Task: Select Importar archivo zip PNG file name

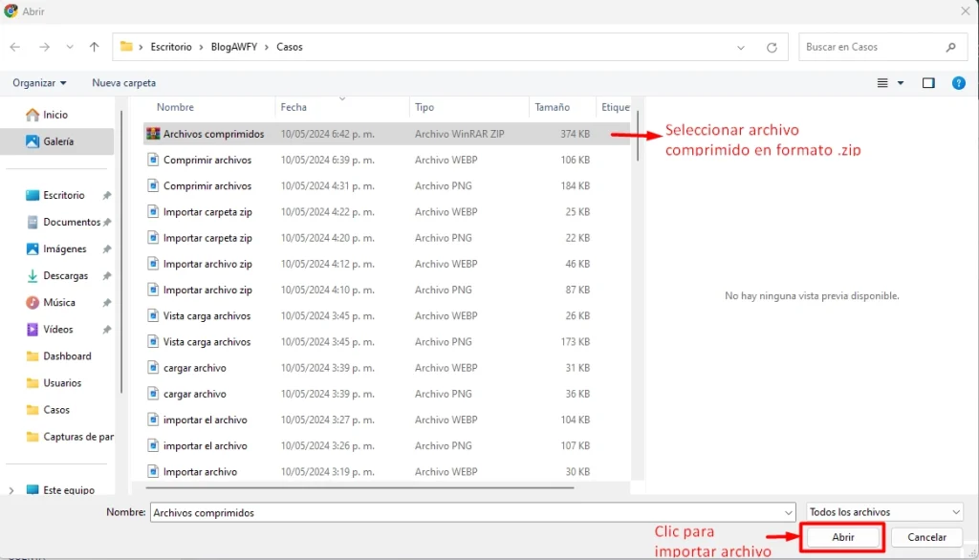Action: (207, 290)
